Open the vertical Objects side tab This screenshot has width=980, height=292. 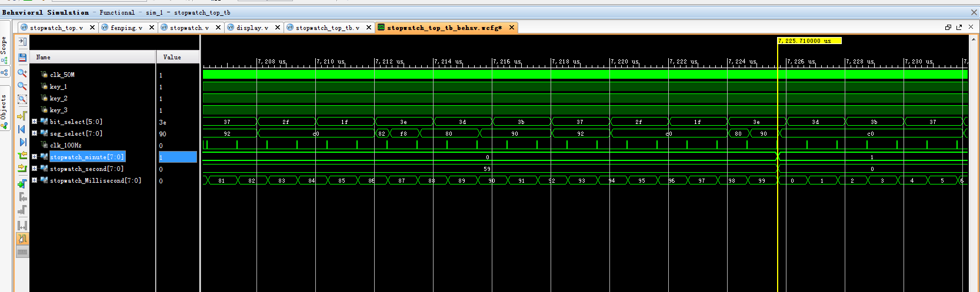click(4, 108)
